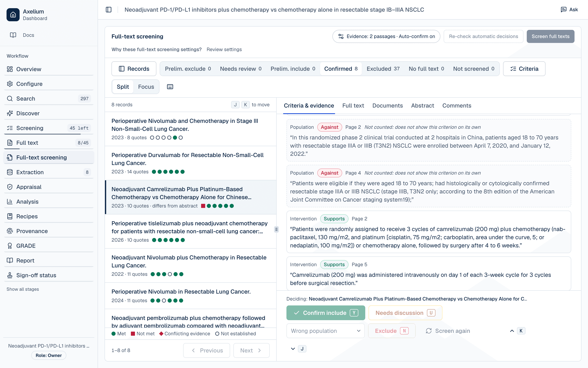Show all stages in workflow
The width and height of the screenshot is (588, 368).
coord(23,289)
